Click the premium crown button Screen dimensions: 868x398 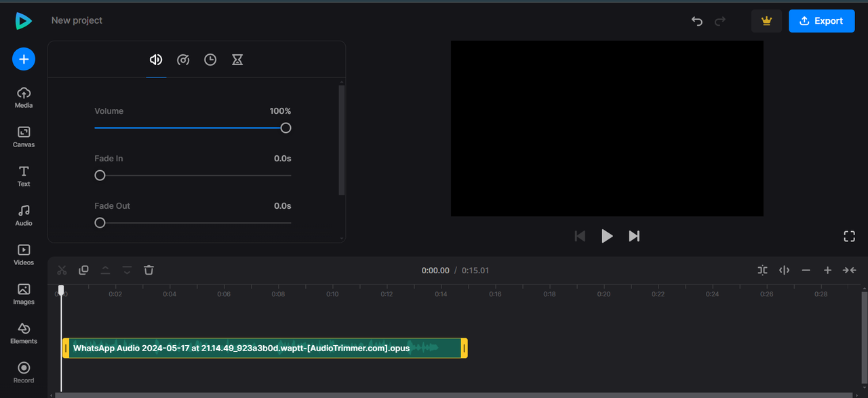pyautogui.click(x=766, y=21)
